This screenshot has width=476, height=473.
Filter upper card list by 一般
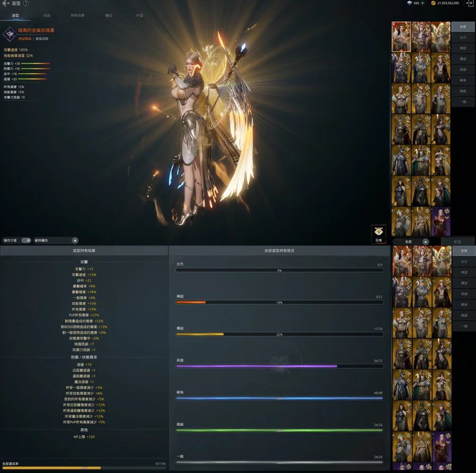463,101
